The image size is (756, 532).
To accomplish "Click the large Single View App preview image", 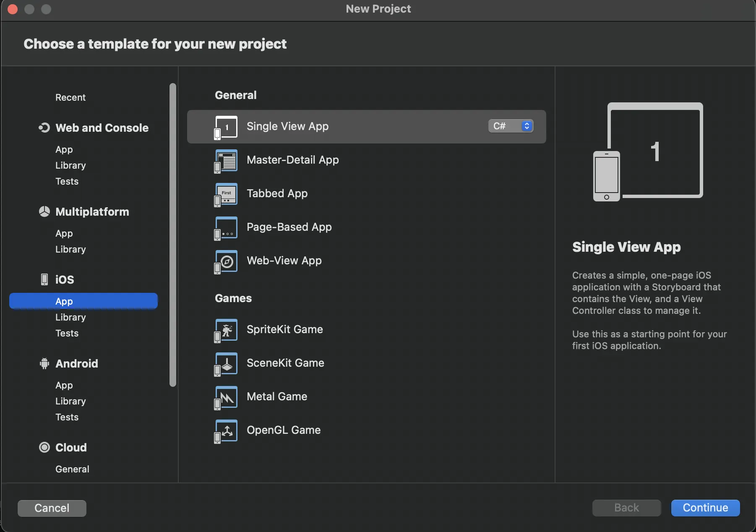I will point(648,152).
